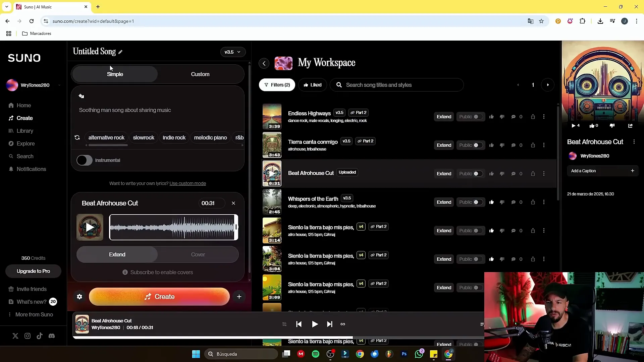Open more options for Whispers of the Earth
This screenshot has height=362, width=644.
544,202
